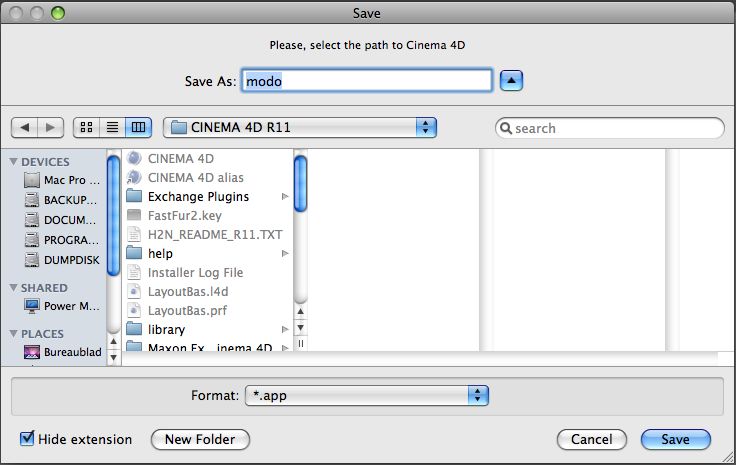Click the CINEMA 4D alias icon
The width and height of the screenshot is (736, 465).
pyautogui.click(x=134, y=177)
